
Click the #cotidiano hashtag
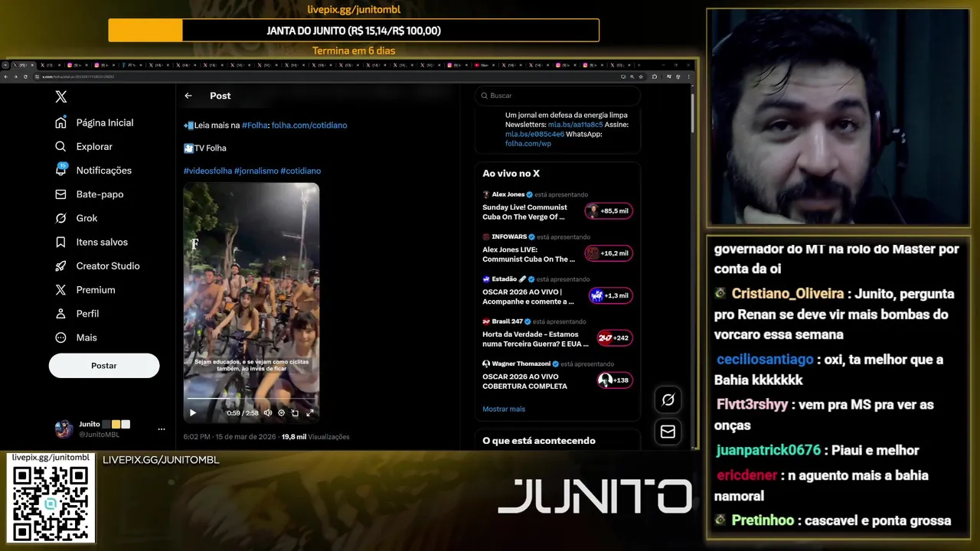pyautogui.click(x=300, y=171)
